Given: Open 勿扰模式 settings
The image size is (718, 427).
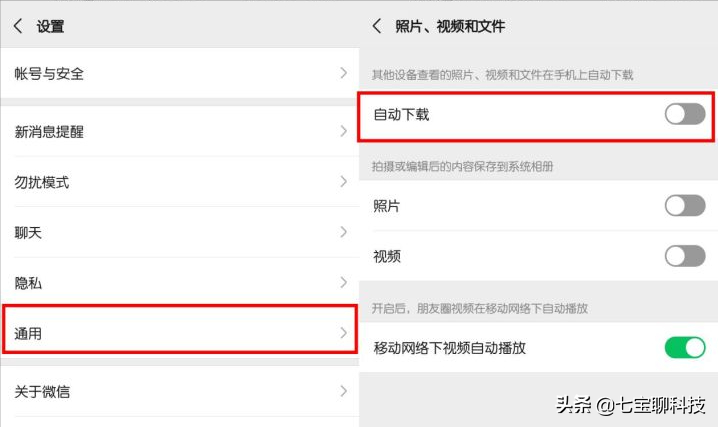Looking at the screenshot, I should point(42,182).
